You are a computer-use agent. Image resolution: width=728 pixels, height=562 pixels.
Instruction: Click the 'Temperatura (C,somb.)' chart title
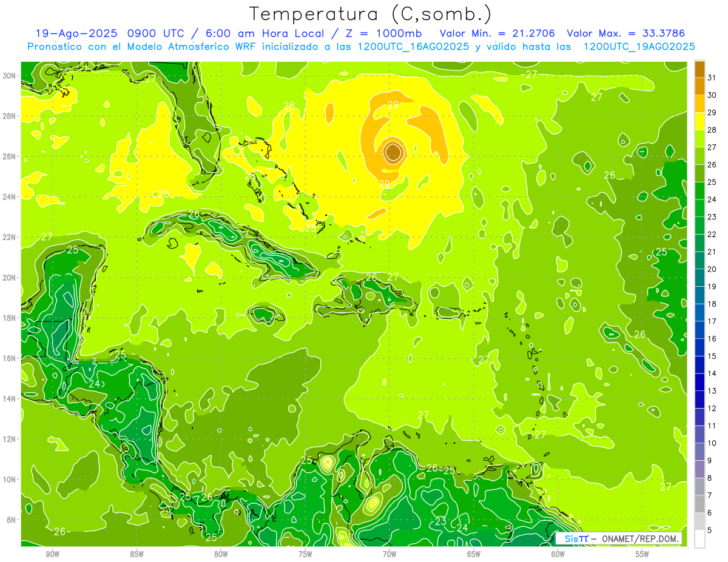pos(371,14)
